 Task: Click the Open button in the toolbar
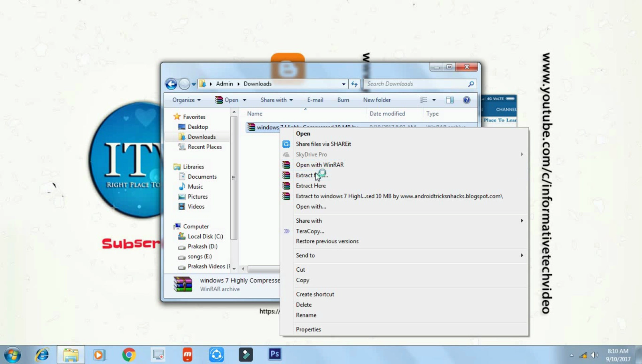click(x=227, y=100)
